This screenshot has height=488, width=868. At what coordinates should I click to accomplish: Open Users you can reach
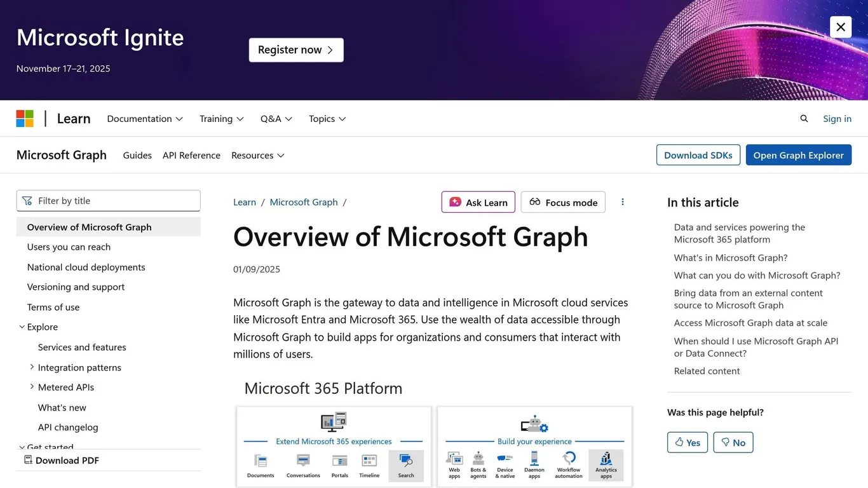[69, 247]
